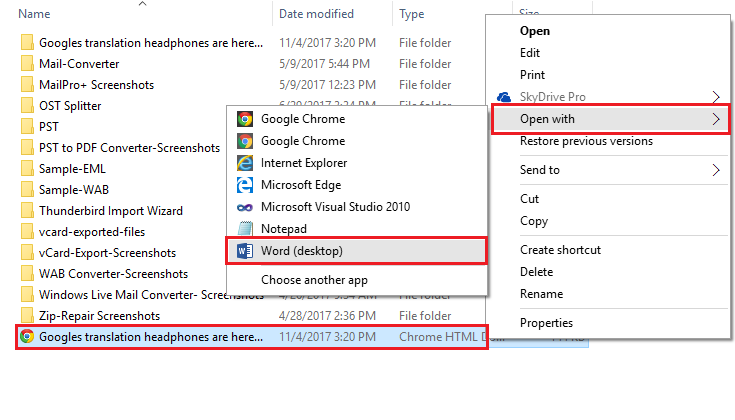Select Cut from the context menu

(530, 199)
